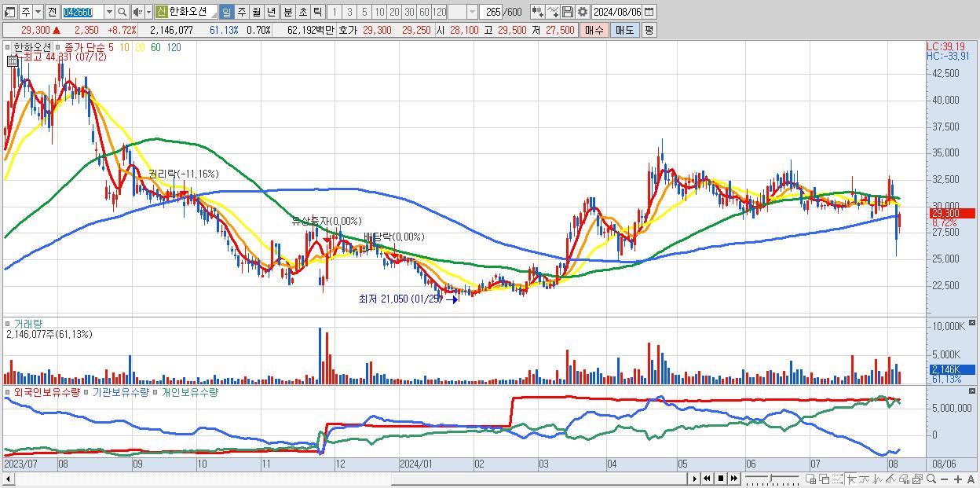Toggle the speaker sound icon
The image size is (980, 488).
pyautogui.click(x=137, y=12)
